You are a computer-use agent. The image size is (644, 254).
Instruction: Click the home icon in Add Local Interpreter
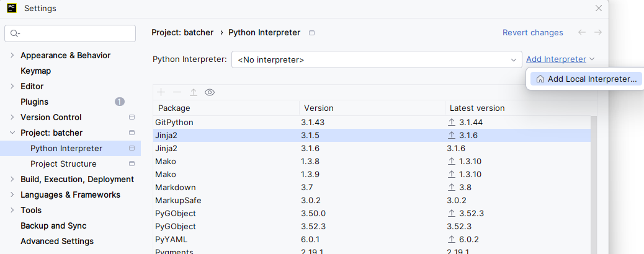pyautogui.click(x=540, y=79)
